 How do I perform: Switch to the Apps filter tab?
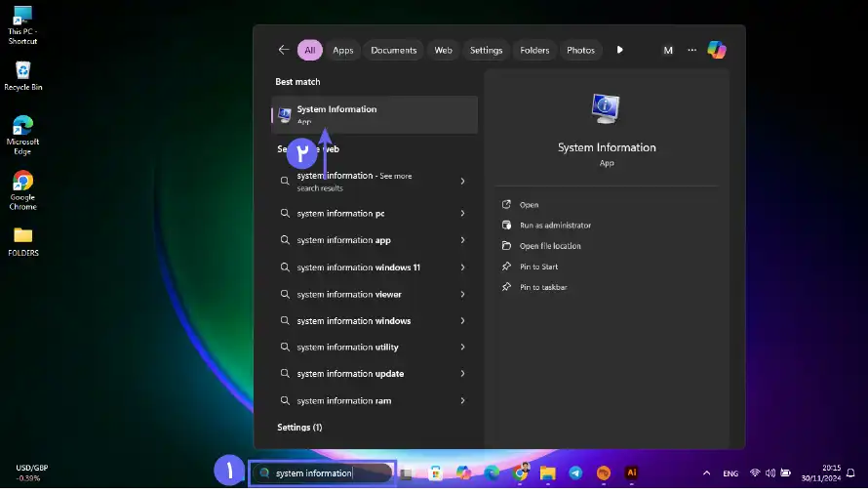[342, 50]
